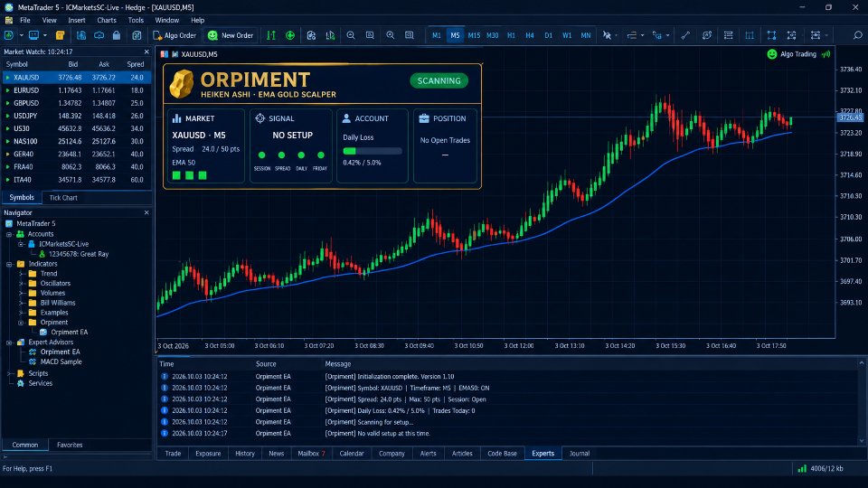Click the New Order smiley icon
This screenshot has width=868, height=488.
212,35
